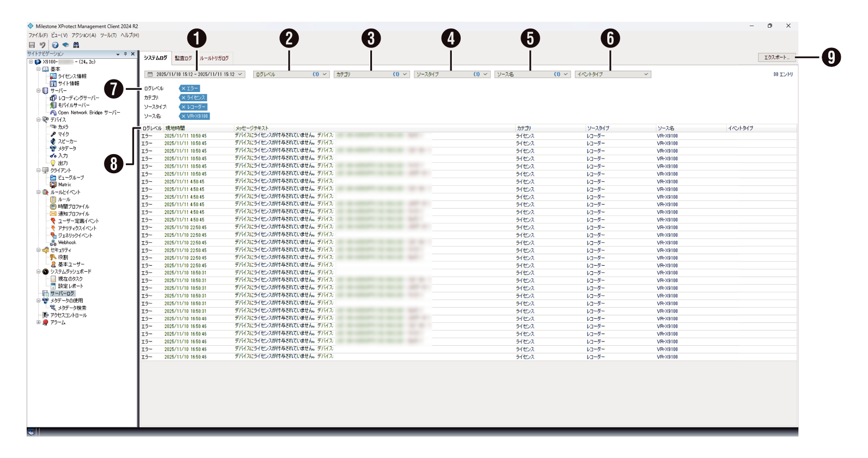Open the blue question mark Help icon

55,45
